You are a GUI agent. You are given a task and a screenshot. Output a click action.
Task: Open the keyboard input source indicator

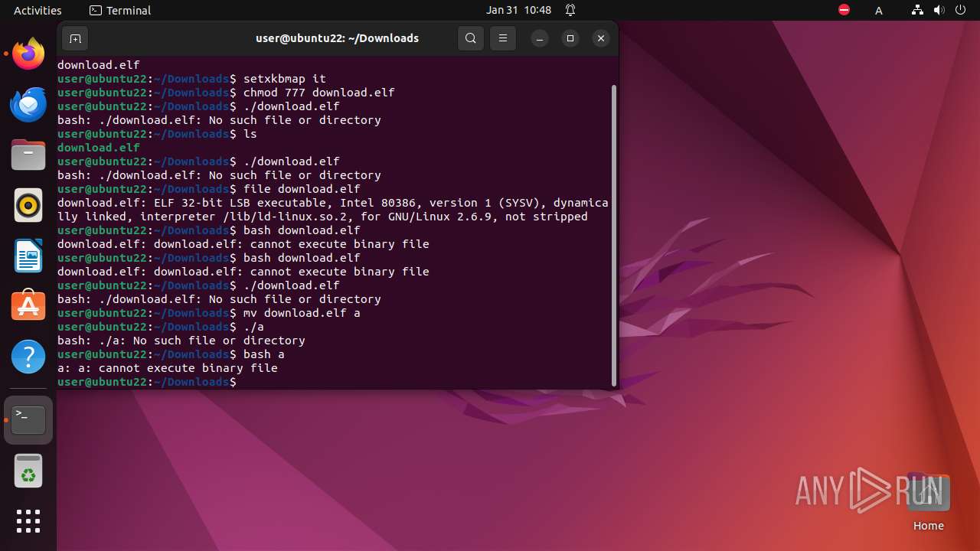879,10
